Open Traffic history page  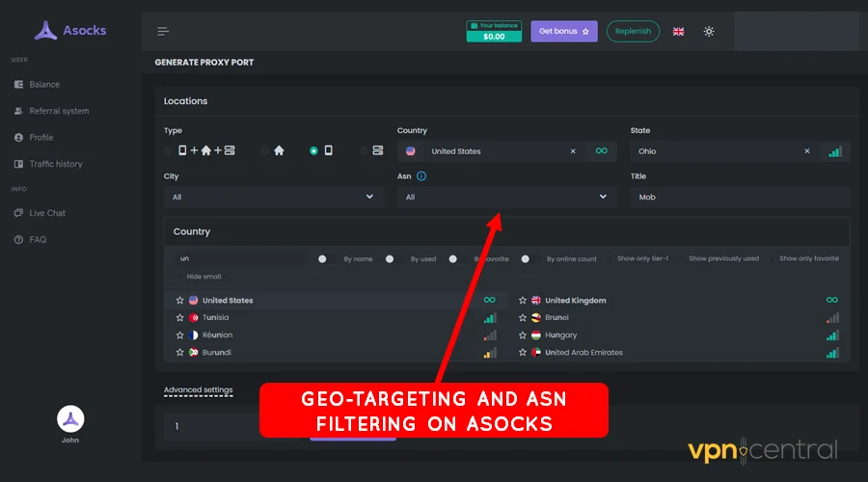[x=47, y=164]
